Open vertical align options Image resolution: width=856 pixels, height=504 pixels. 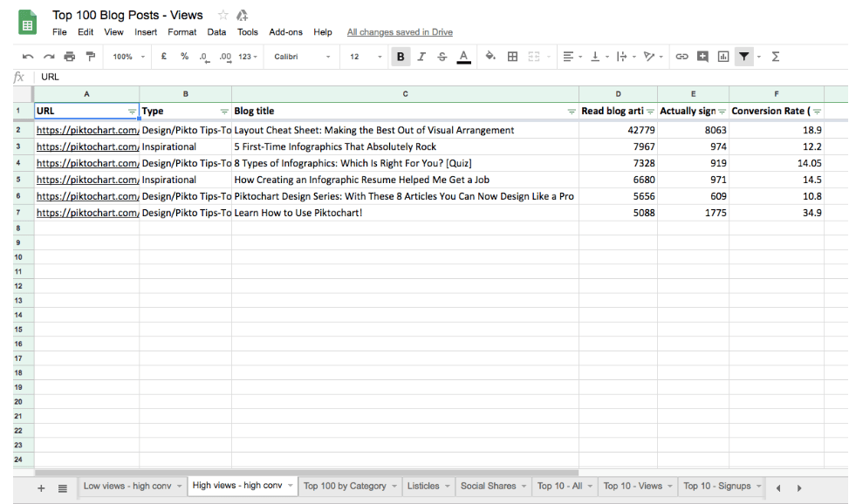599,56
